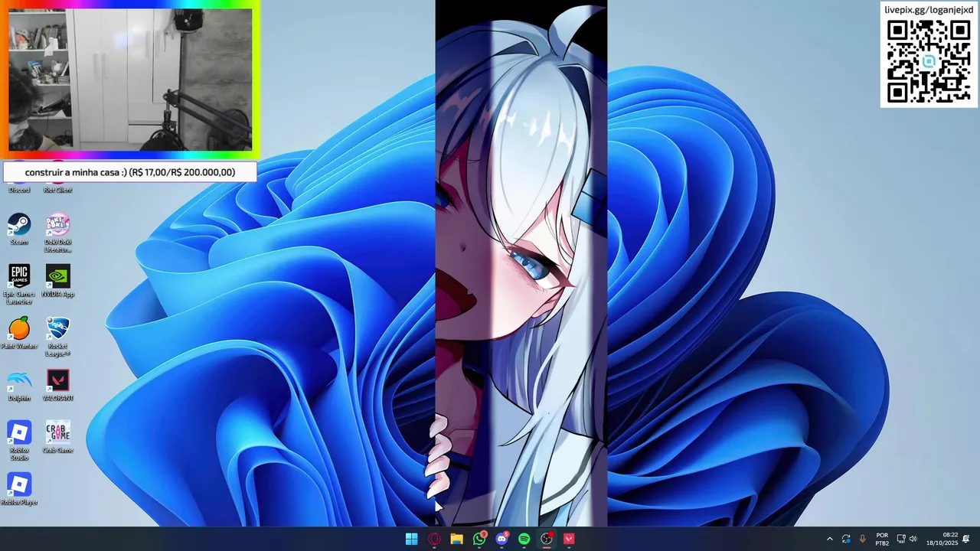Open the notifications bell icon
Viewport: 980px width, 551px height.
tap(966, 539)
